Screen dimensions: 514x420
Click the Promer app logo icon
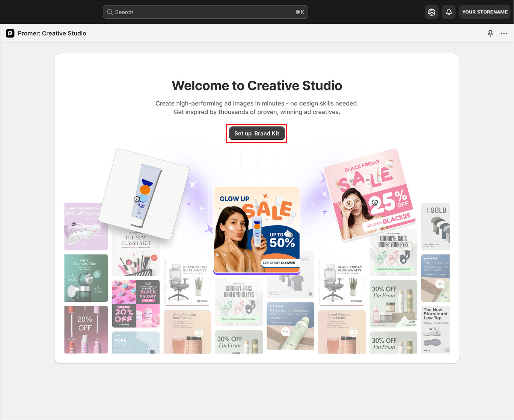[x=10, y=33]
